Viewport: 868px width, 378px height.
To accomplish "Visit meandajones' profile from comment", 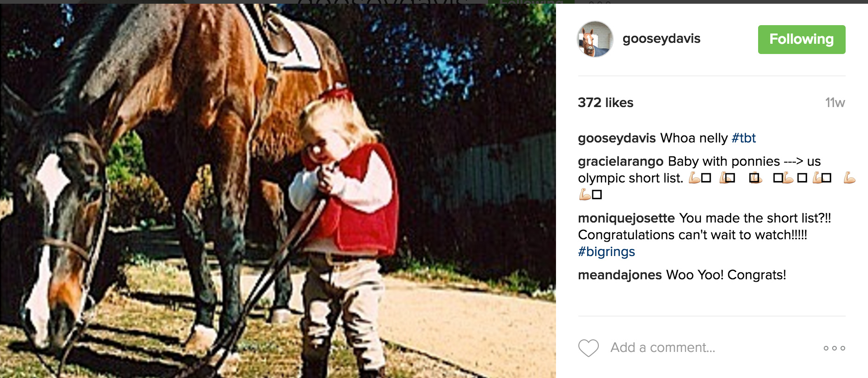I will pos(619,275).
